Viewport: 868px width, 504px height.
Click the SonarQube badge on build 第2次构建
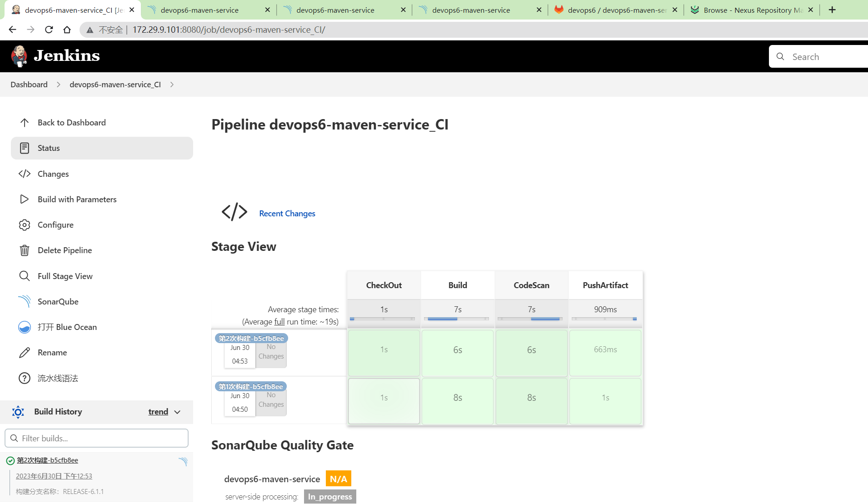tap(183, 462)
